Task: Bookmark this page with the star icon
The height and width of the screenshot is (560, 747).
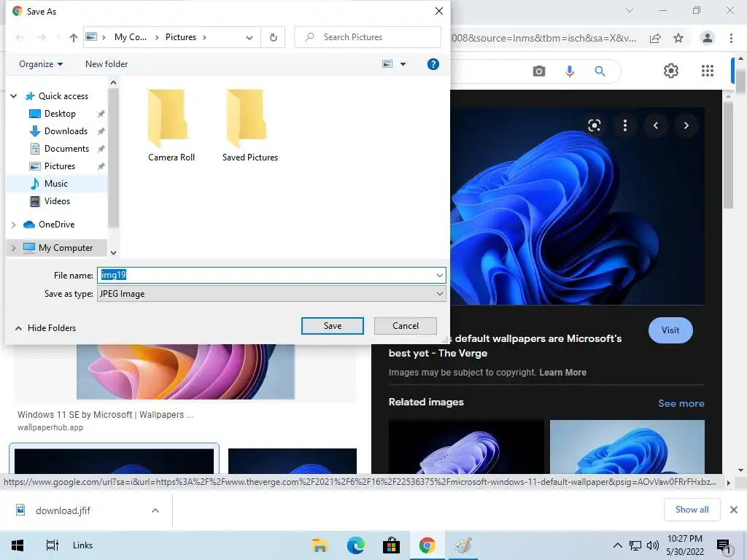Action: click(678, 38)
